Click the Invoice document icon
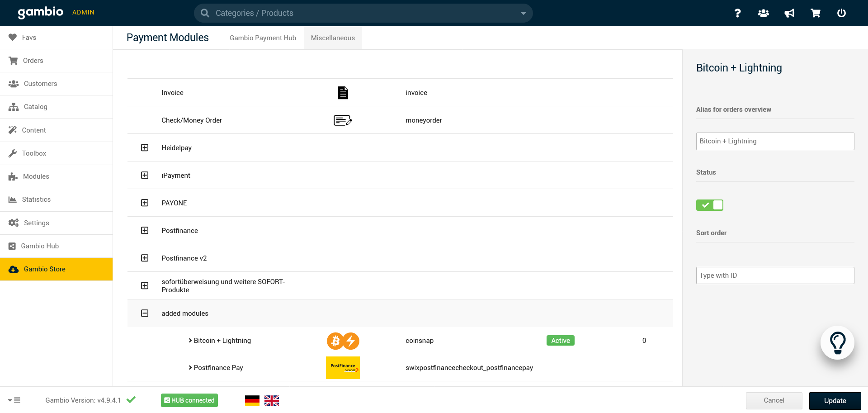 point(343,93)
